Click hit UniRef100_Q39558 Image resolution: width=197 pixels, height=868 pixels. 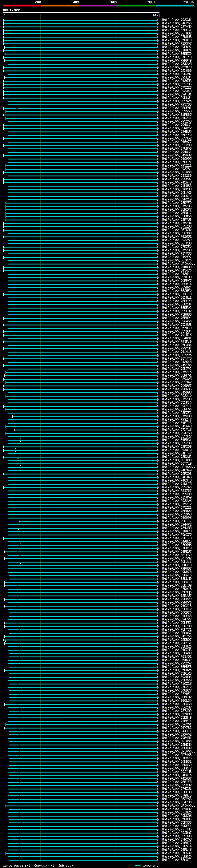[x=177, y=111]
